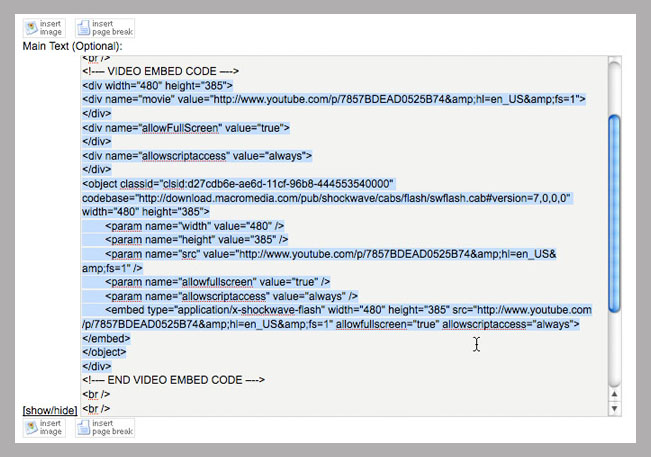
Task: Click the Main Text (Optional) label
Action: 72,46
